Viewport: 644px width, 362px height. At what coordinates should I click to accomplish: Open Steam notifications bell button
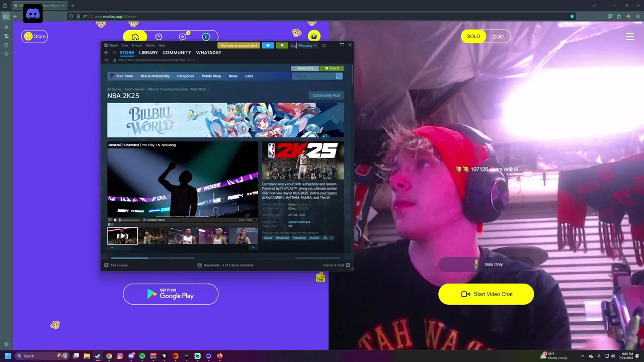pos(282,45)
